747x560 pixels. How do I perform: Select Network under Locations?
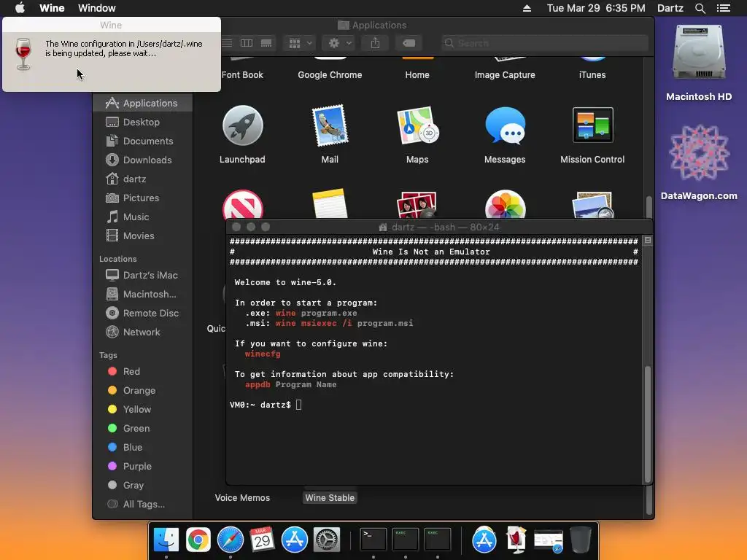pyautogui.click(x=143, y=332)
